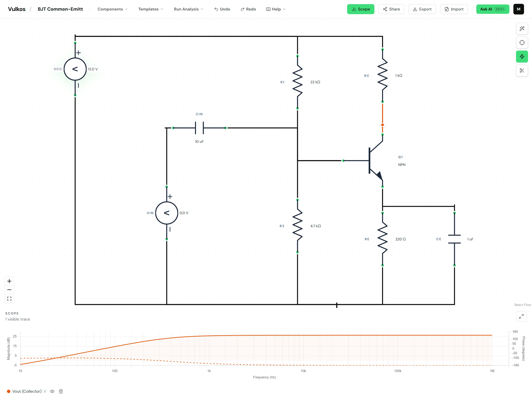Toggle the Scope panel button
Image resolution: width=532 pixels, height=399 pixels.
pos(361,9)
